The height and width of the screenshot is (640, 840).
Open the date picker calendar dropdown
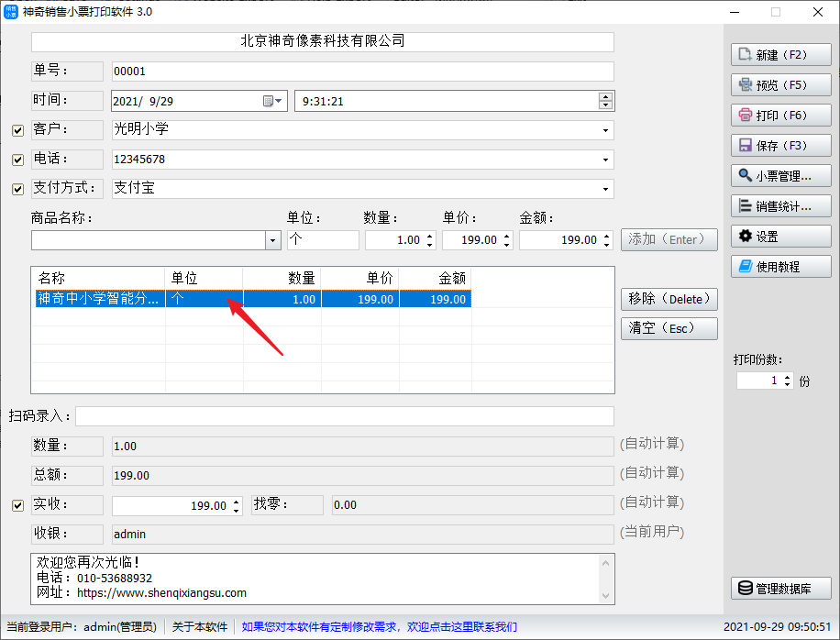(x=272, y=101)
